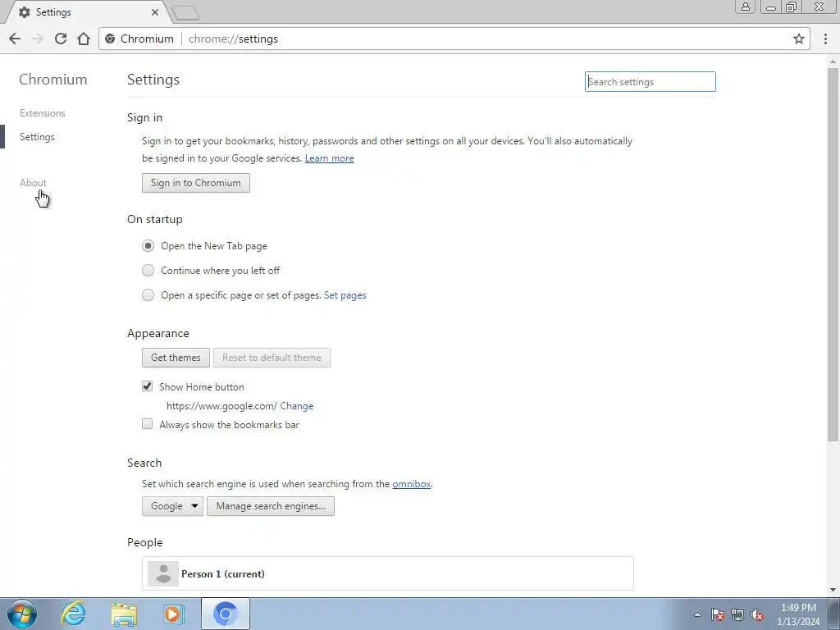Image resolution: width=840 pixels, height=630 pixels.
Task: Click the address bar URL
Action: [234, 39]
